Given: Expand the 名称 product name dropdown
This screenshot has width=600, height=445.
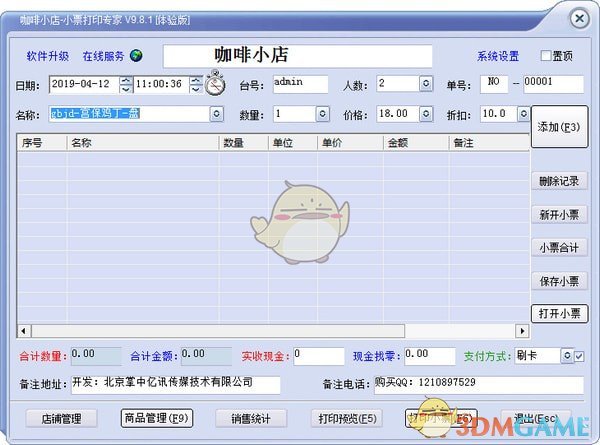Looking at the screenshot, I should coord(216,114).
